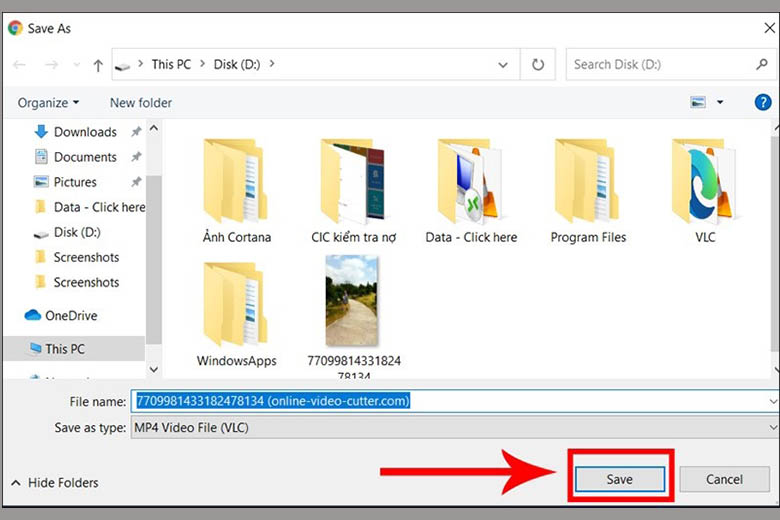Image resolution: width=780 pixels, height=520 pixels.
Task: Select the CIC kiểm tra nợ folder
Action: point(354,192)
